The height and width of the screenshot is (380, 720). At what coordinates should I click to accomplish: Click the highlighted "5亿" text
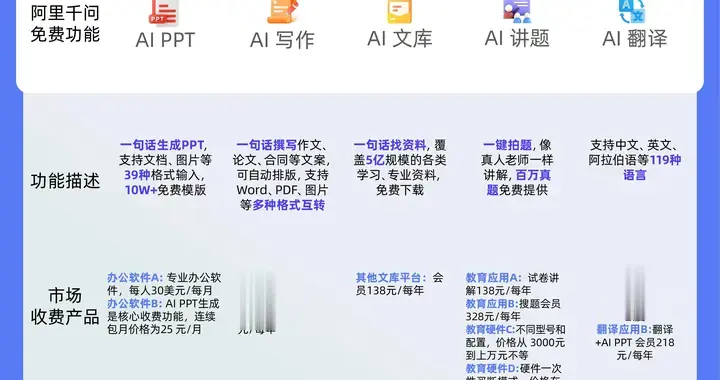[x=375, y=160]
